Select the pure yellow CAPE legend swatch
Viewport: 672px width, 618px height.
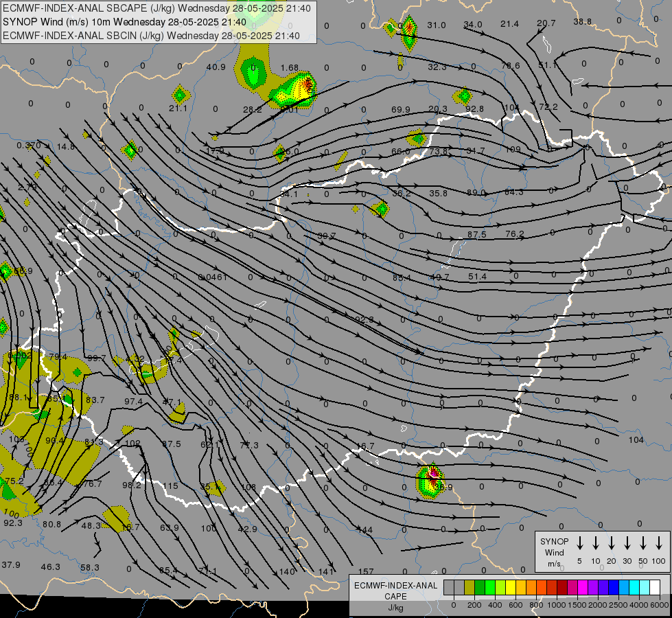(x=511, y=587)
